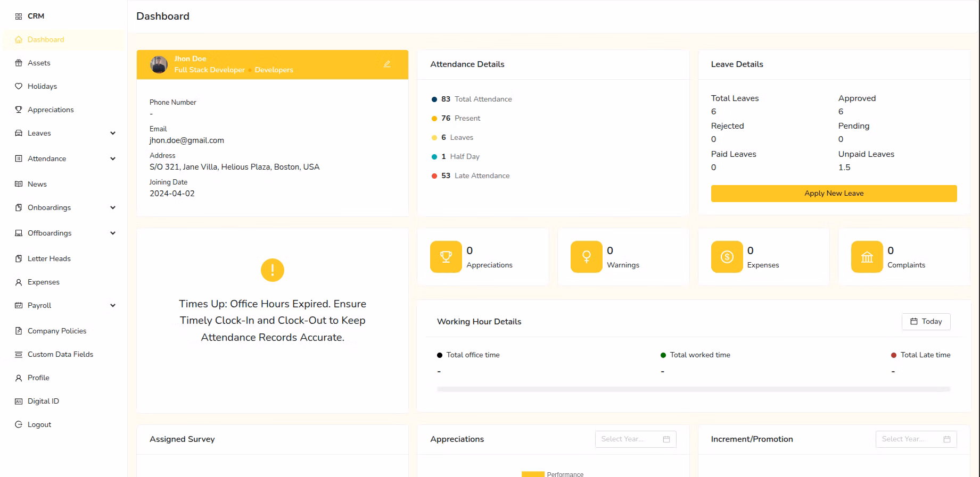980x477 pixels.
Task: Open the Offboardings dropdown arrow
Action: click(x=113, y=233)
